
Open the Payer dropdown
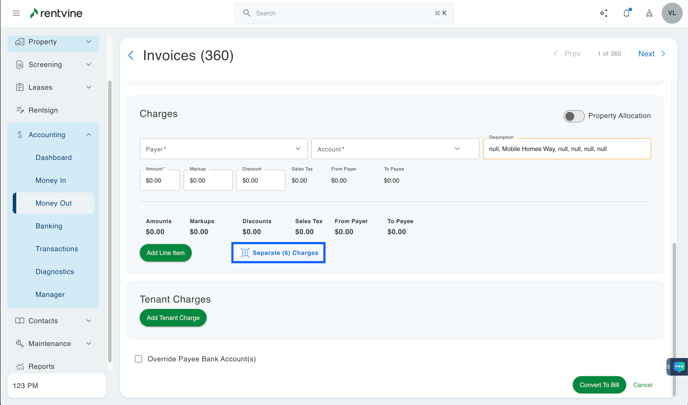[223, 149]
